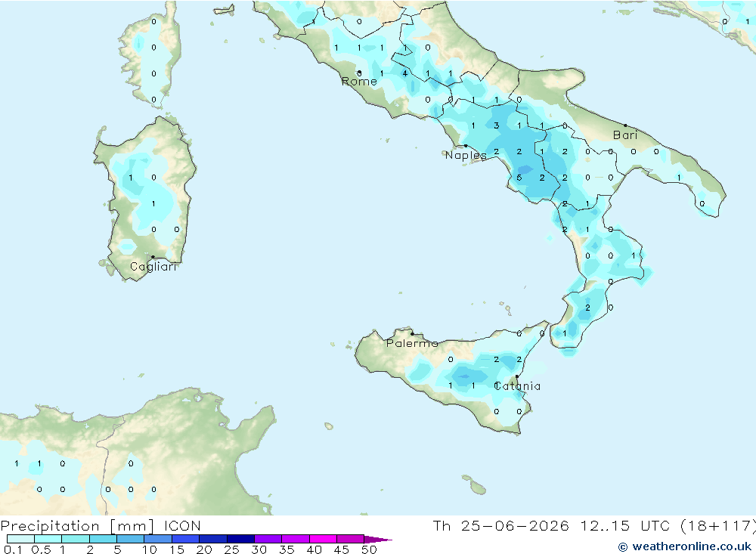This screenshot has height=554, width=756.
Task: Select the 15–20 mm legend swatch
Action: point(186,539)
